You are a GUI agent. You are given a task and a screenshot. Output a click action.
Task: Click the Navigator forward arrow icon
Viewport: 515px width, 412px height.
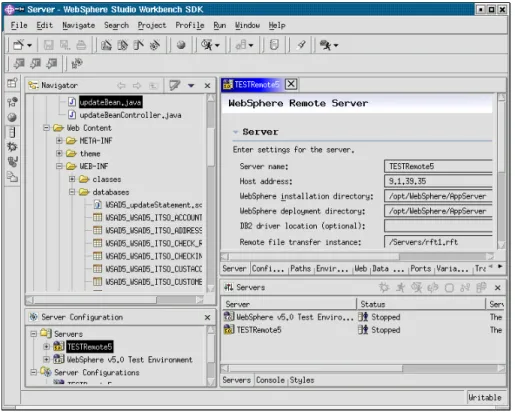click(137, 86)
